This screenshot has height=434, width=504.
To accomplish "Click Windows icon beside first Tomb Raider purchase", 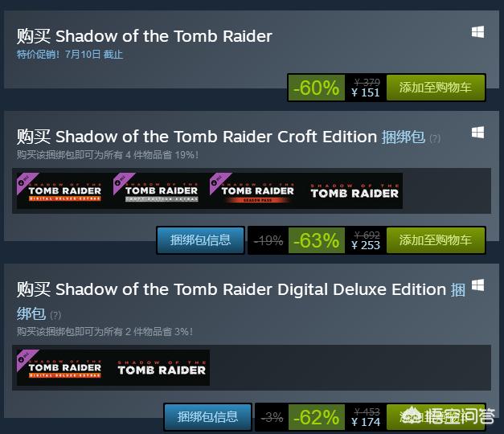I will tap(477, 32).
